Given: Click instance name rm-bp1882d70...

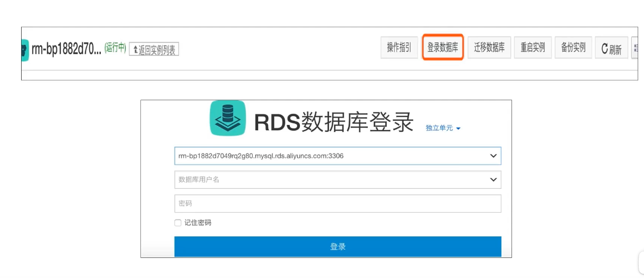Looking at the screenshot, I should pos(66,50).
